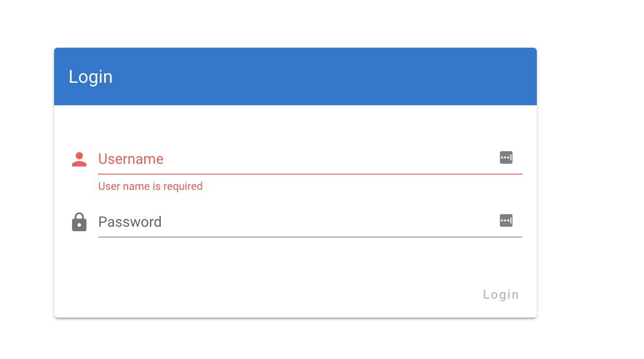Image resolution: width=644 pixels, height=359 pixels.
Task: Select the Username placeholder text
Action: (x=131, y=159)
